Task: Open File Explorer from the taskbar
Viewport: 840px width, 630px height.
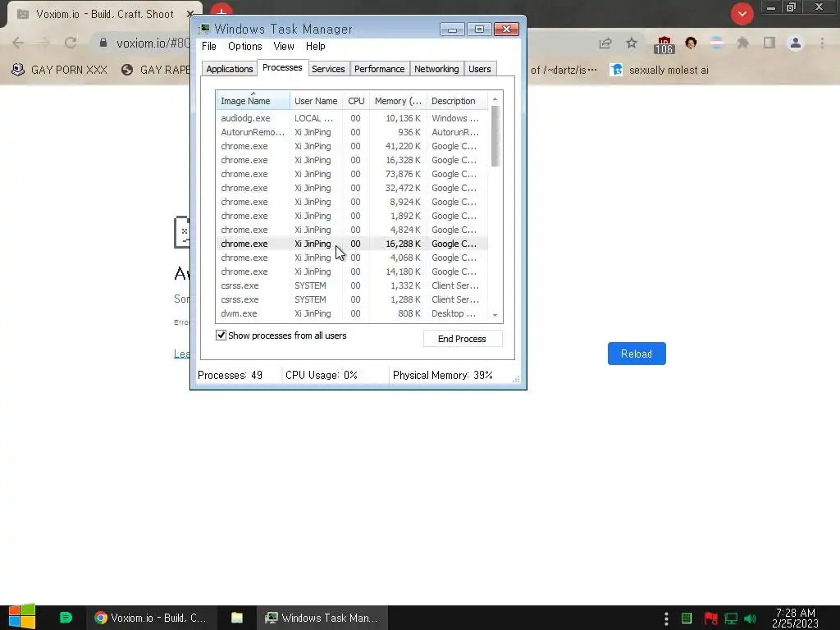Action: (x=237, y=618)
